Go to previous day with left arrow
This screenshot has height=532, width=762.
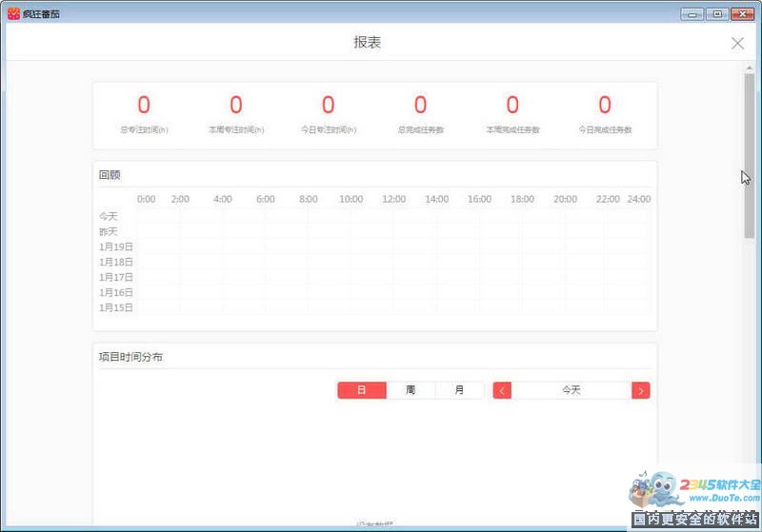pos(502,390)
